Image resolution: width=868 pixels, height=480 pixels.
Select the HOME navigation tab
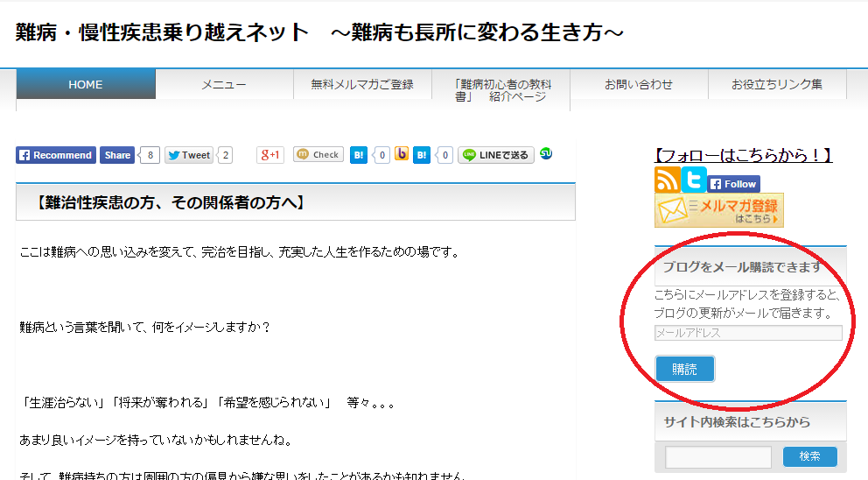coord(86,85)
